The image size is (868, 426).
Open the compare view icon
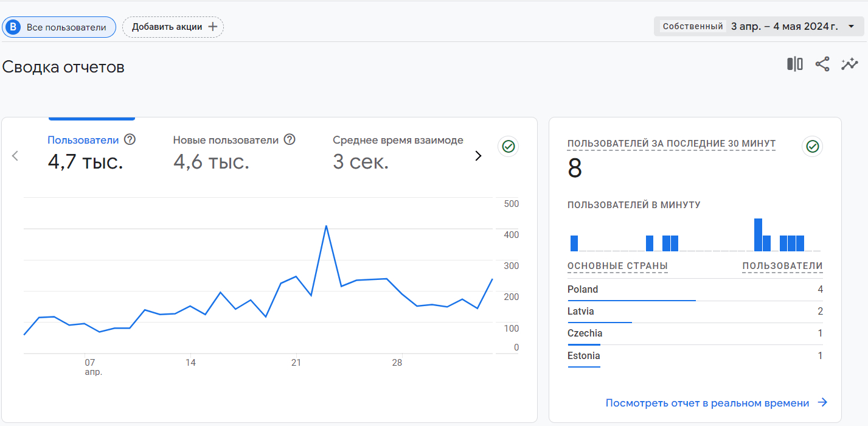pyautogui.click(x=794, y=64)
